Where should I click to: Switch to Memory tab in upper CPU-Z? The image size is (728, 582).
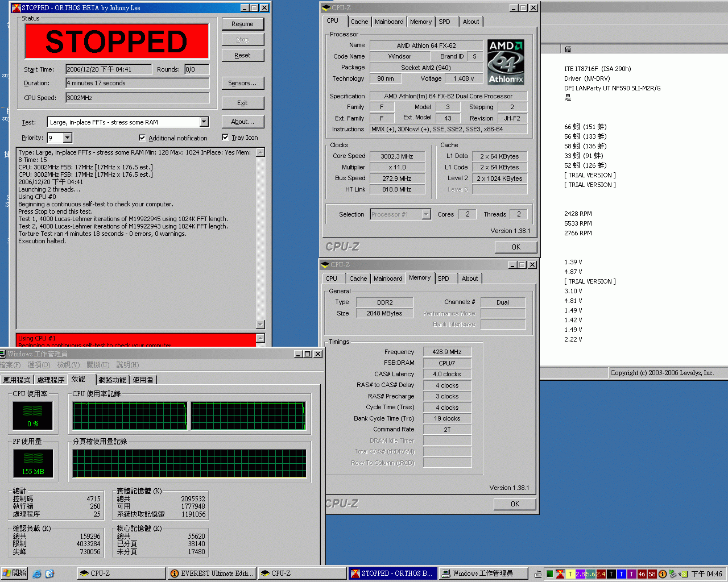tap(421, 22)
